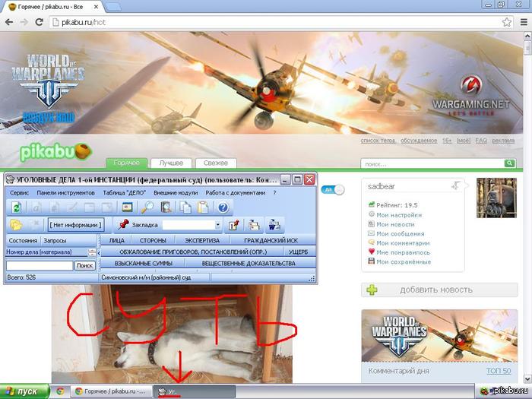Click the добавить новость button
The image size is (532, 399).
click(x=439, y=290)
